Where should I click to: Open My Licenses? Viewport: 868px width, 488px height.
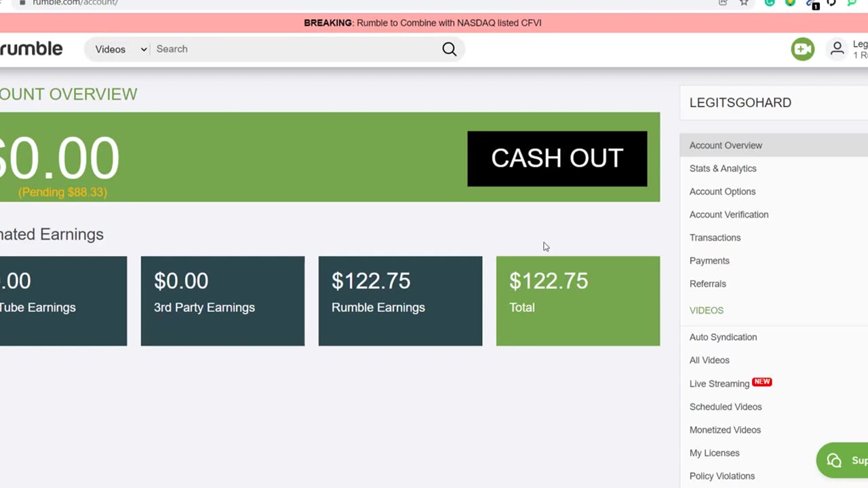pos(714,453)
